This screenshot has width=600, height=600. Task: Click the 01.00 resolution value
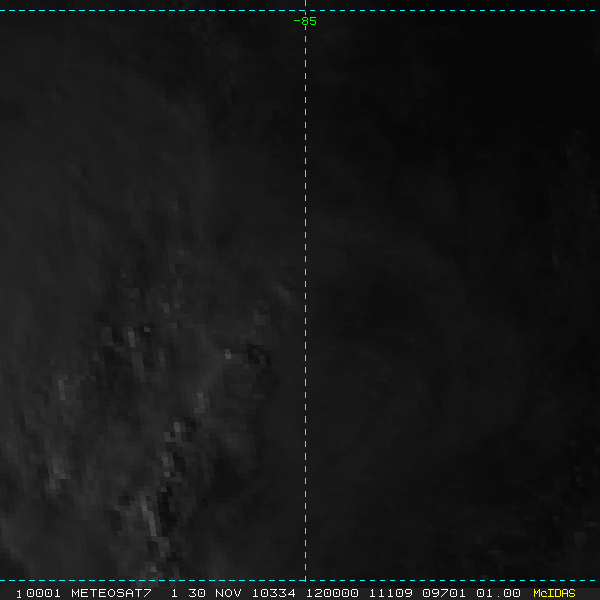[x=498, y=593]
